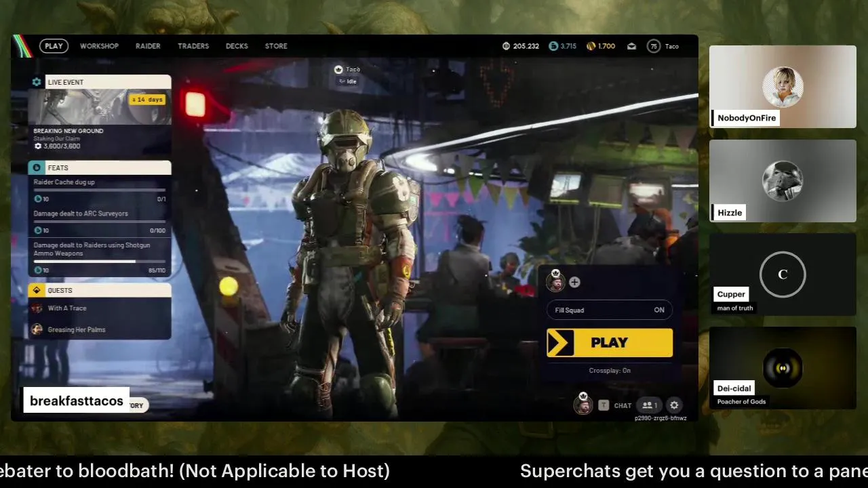The image size is (868, 488).
Task: Click the Poacher of Gods caption
Action: (x=742, y=402)
